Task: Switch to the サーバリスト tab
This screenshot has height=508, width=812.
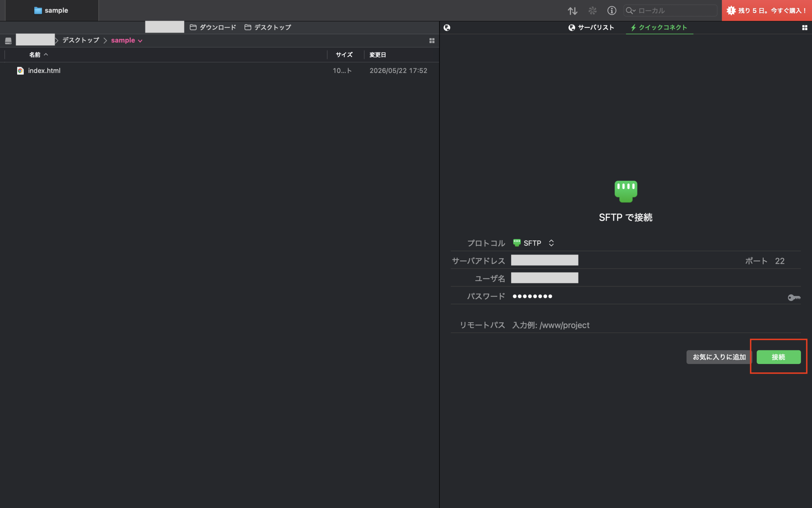Action: [x=591, y=28]
